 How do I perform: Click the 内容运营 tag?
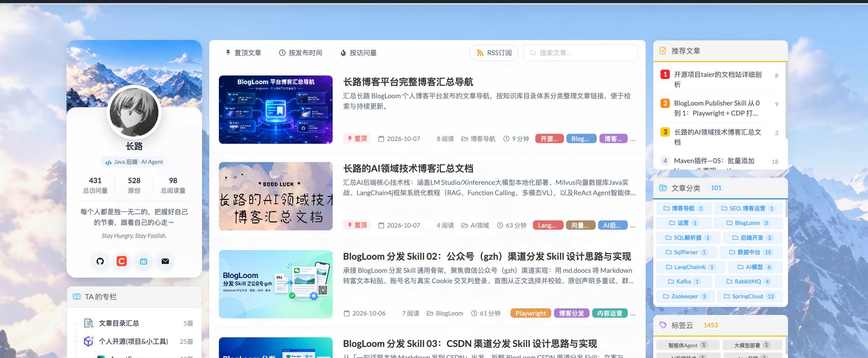[x=610, y=313]
